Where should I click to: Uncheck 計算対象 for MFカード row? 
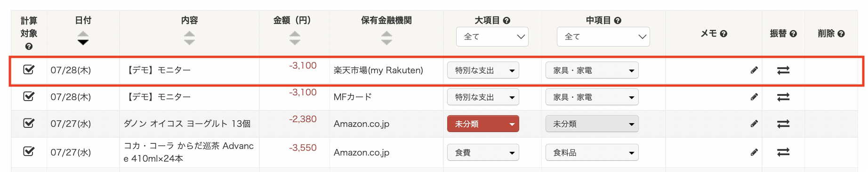(x=29, y=96)
